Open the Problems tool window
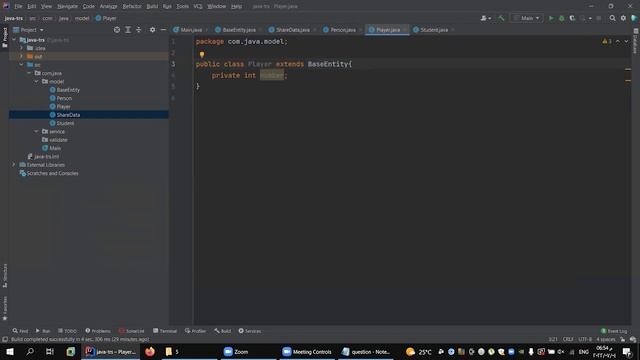The width and height of the screenshot is (640, 360). pos(98,331)
